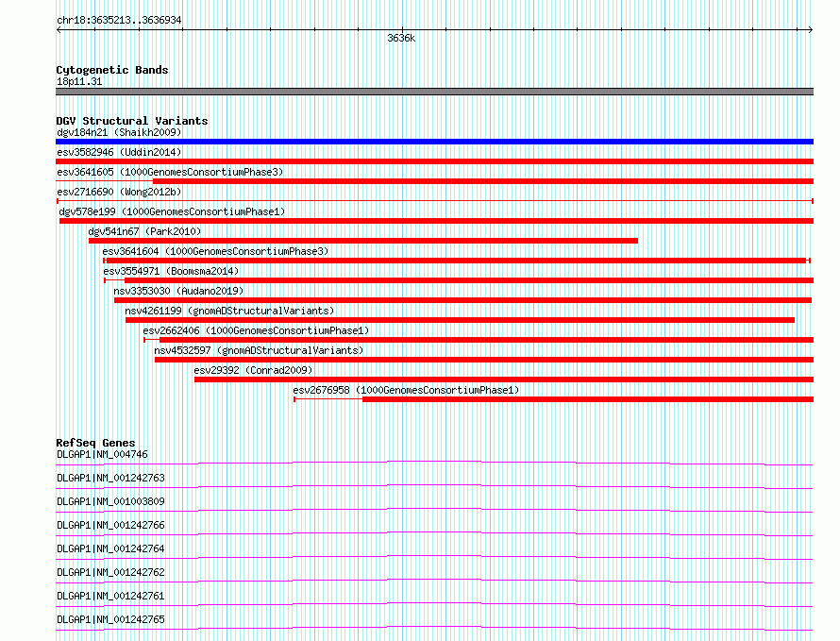This screenshot has width=840, height=641.
Task: Open DLGAP1|NM_001242763 transcript label
Action: (110, 478)
